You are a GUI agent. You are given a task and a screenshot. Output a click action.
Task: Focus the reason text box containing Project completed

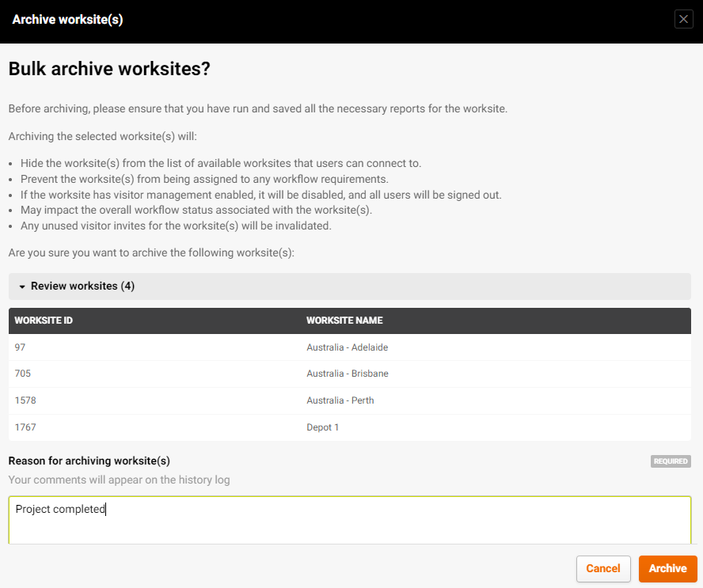[x=350, y=520]
